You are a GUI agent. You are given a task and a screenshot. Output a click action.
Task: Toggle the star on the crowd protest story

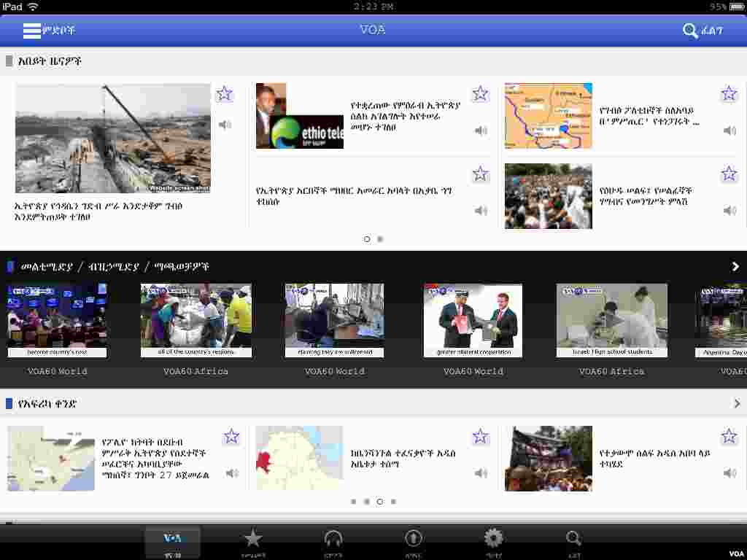click(729, 174)
